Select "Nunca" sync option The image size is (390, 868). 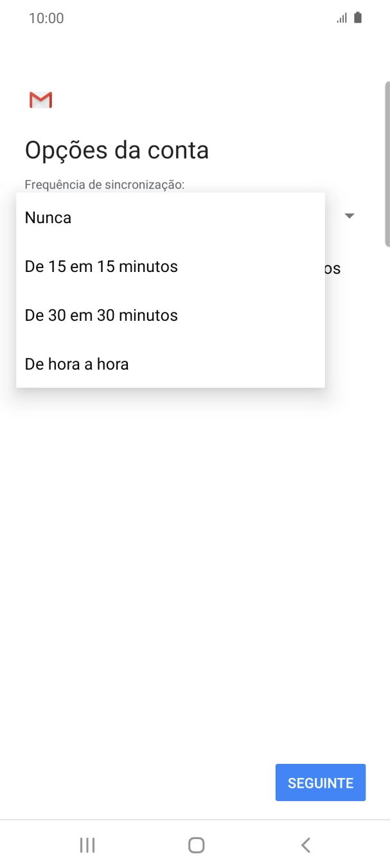(x=48, y=217)
